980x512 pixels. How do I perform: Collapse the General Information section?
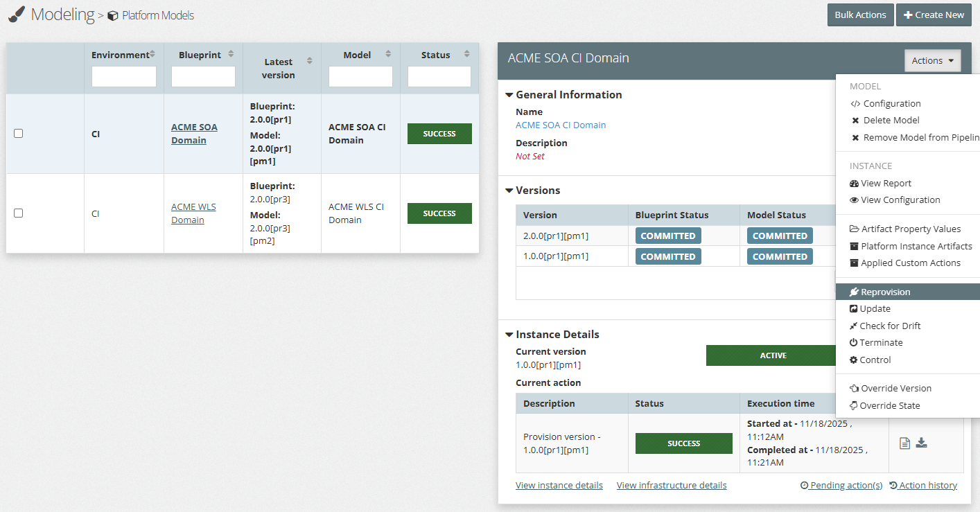click(509, 95)
